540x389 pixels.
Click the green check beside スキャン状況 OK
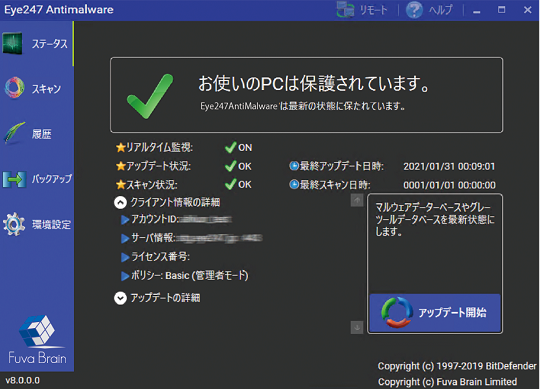(230, 184)
